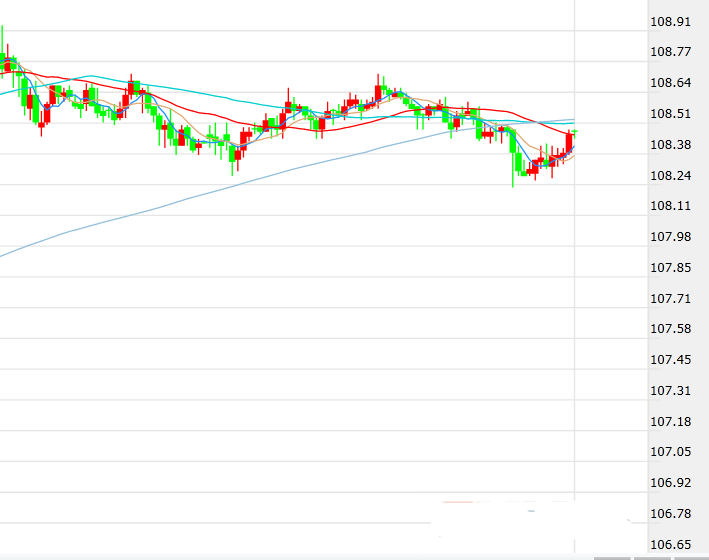
Task: Click the 107.58 price label
Action: click(671, 329)
